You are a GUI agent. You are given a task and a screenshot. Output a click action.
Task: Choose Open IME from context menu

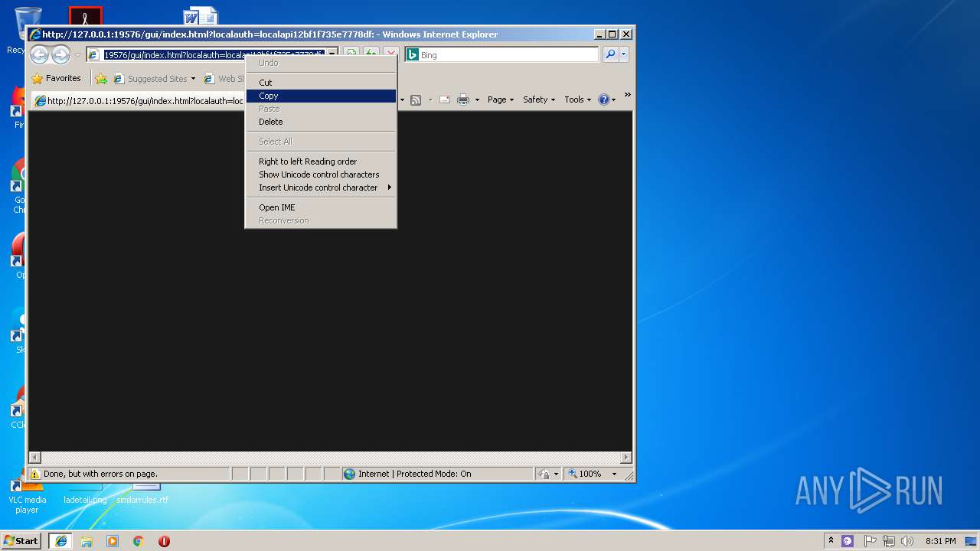click(321, 207)
